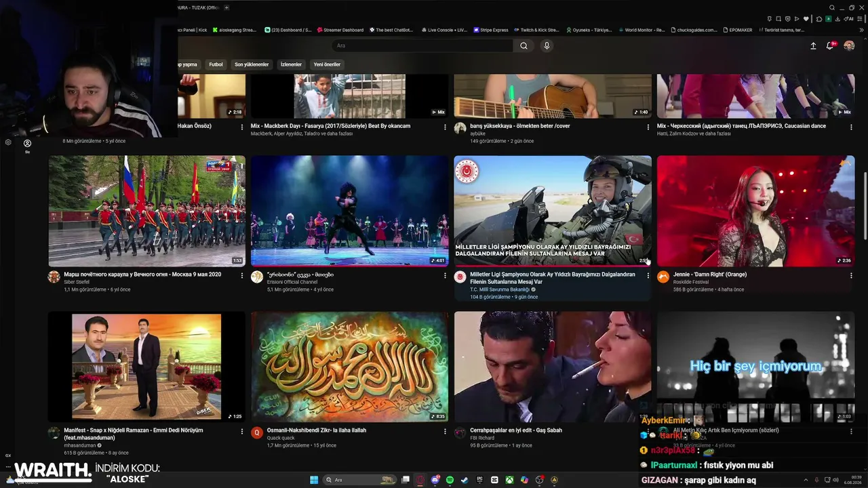
Task: Select the 'İzlenenler' filter chip
Action: click(x=291, y=64)
